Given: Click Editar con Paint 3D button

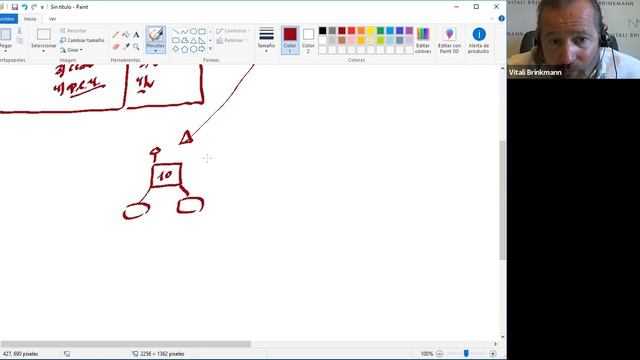Looking at the screenshot, I should (x=449, y=40).
